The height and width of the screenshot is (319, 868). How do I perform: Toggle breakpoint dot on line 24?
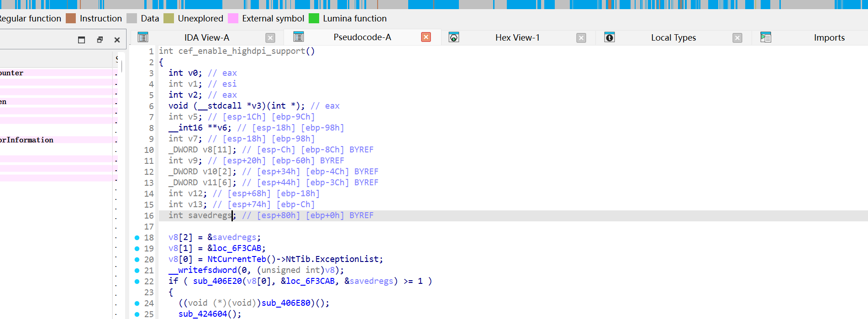137,303
